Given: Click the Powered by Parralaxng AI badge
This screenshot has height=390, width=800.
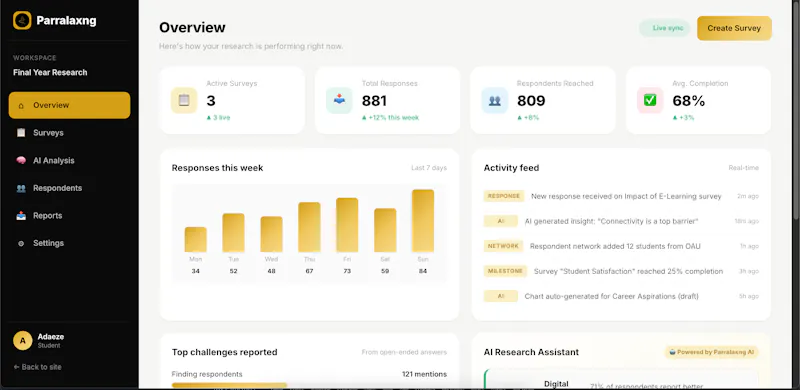Looking at the screenshot, I should pos(711,352).
